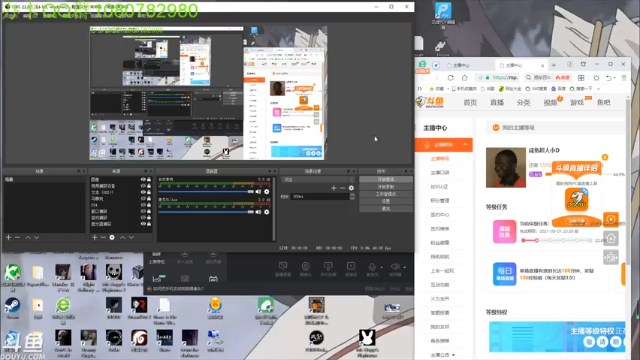Select 视频 in Douyu top navigation
Screen dimensions: 640x360
click(550, 102)
